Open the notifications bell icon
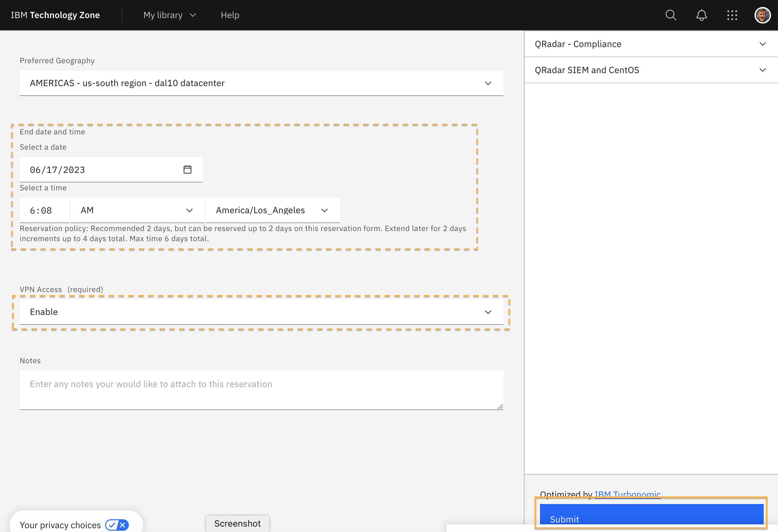The image size is (778, 532). (x=701, y=15)
